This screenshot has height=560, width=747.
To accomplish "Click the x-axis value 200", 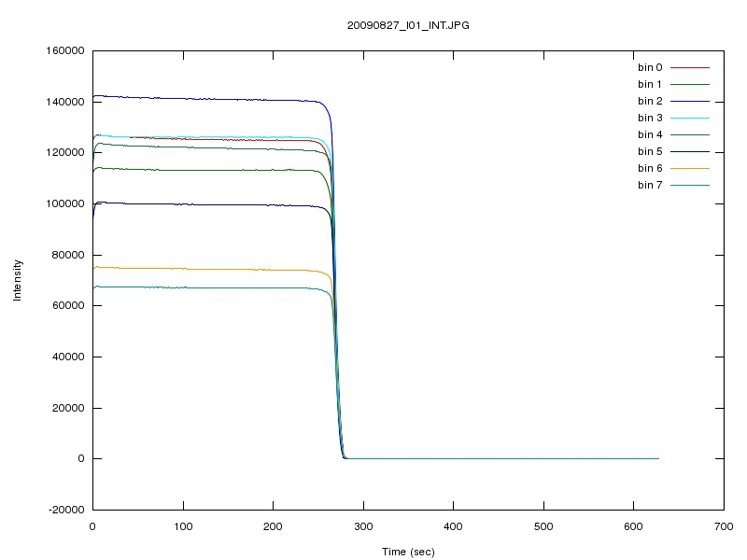I will click(x=273, y=526).
